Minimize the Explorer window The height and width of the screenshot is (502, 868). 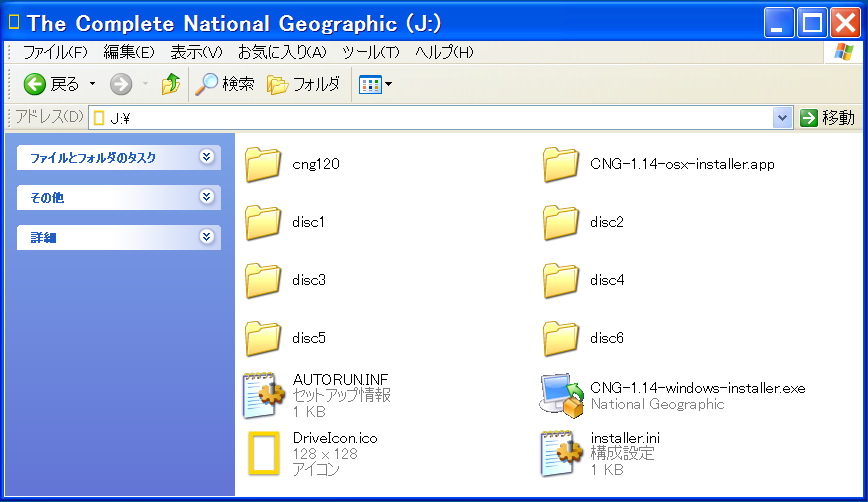(778, 23)
